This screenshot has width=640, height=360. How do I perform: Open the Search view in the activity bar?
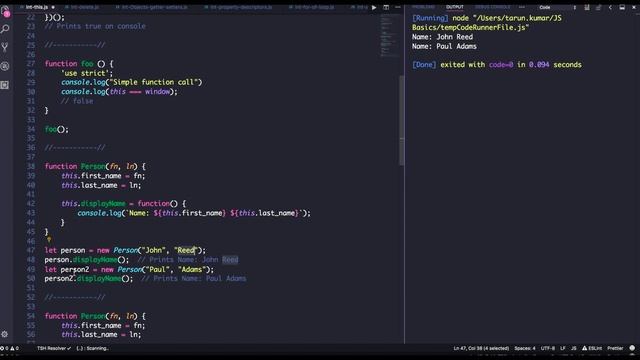(x=5, y=29)
